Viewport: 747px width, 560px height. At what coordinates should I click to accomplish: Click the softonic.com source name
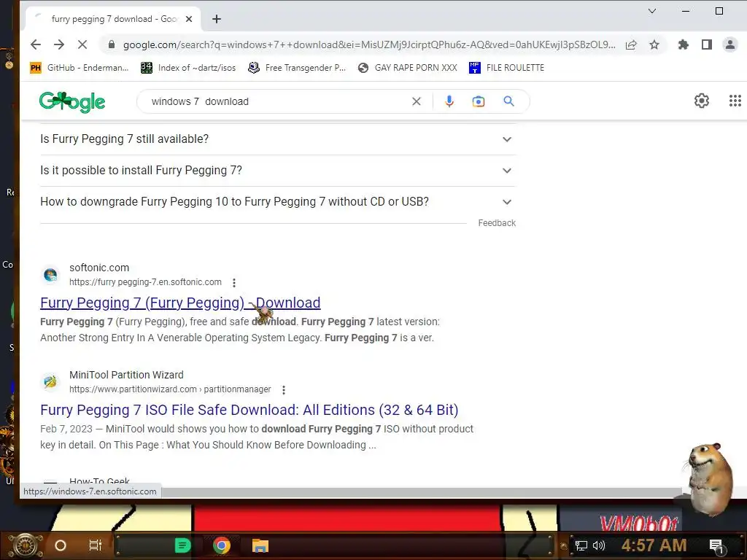pyautogui.click(x=99, y=268)
